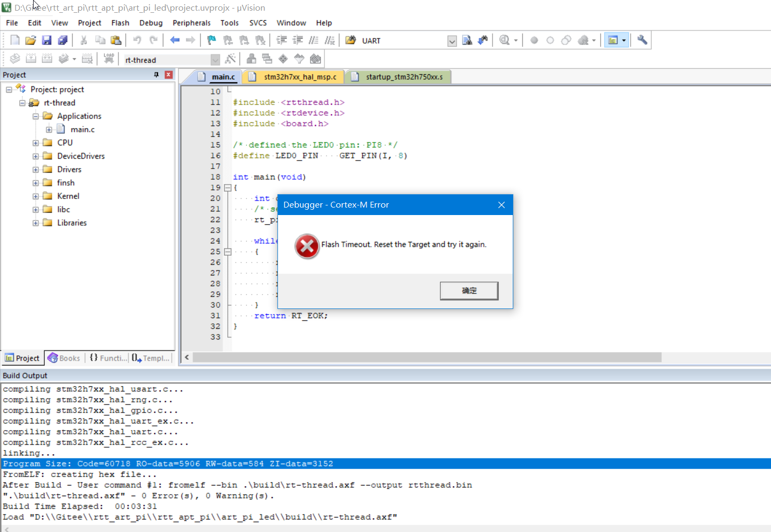Open the Debug menu
This screenshot has width=771, height=532.
coord(151,23)
